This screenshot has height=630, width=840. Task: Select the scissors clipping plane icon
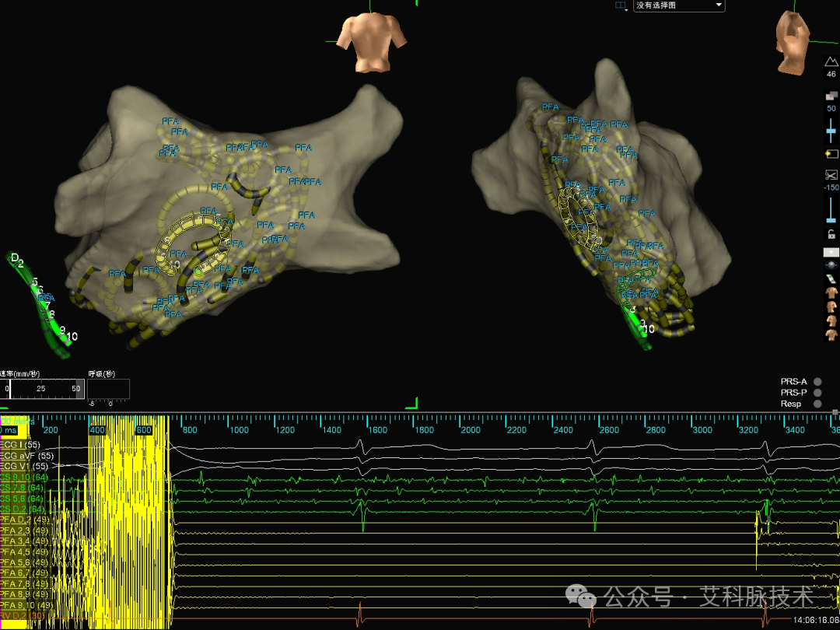(x=831, y=175)
